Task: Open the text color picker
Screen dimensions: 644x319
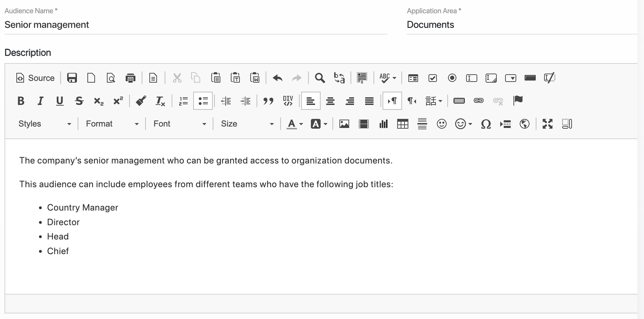Action: point(294,124)
